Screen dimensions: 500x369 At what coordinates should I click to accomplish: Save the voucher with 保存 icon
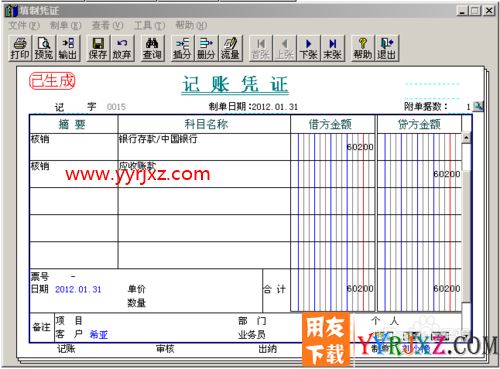[x=98, y=48]
